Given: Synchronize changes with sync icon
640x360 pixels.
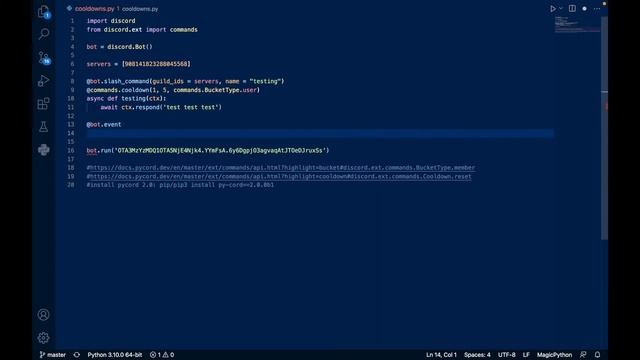Looking at the screenshot, I should (77, 355).
